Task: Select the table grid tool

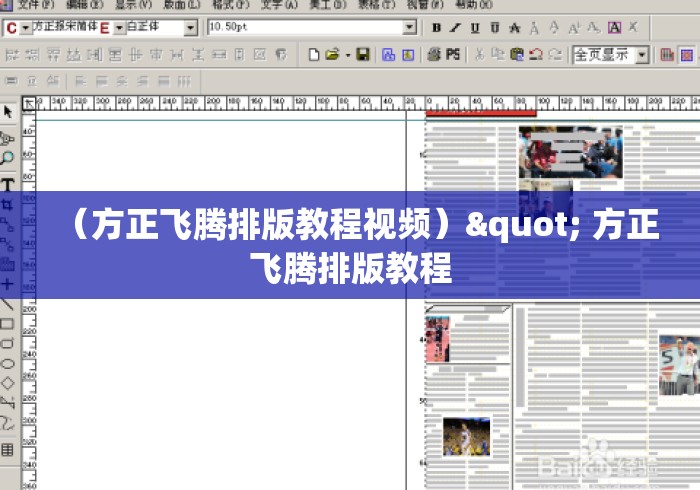Action: point(8,449)
